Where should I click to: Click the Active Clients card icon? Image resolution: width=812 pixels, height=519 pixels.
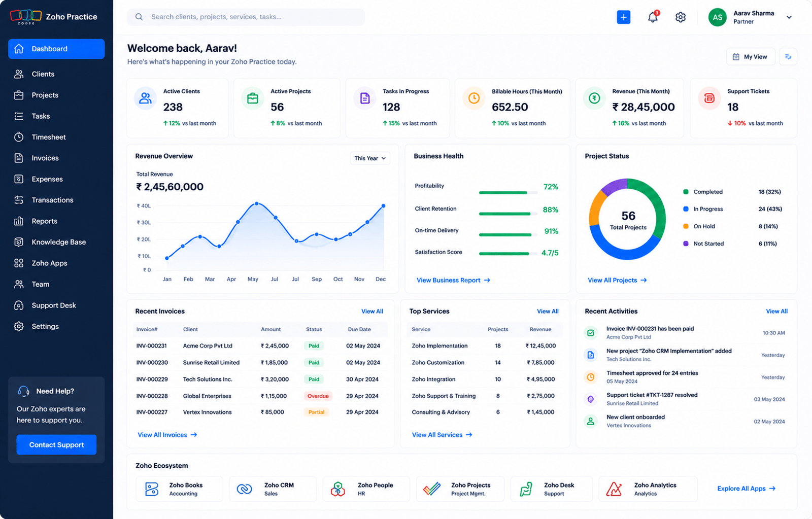click(146, 98)
